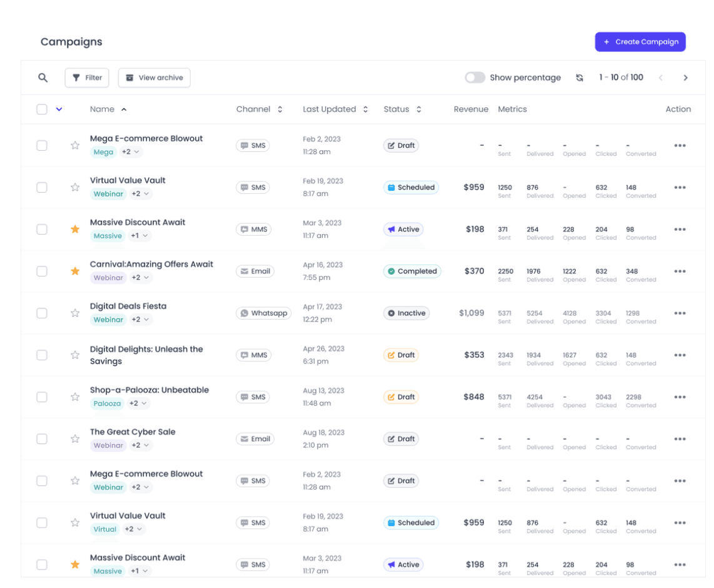The width and height of the screenshot is (714, 588).
Task: Sort campaigns by Status column header
Action: point(402,109)
